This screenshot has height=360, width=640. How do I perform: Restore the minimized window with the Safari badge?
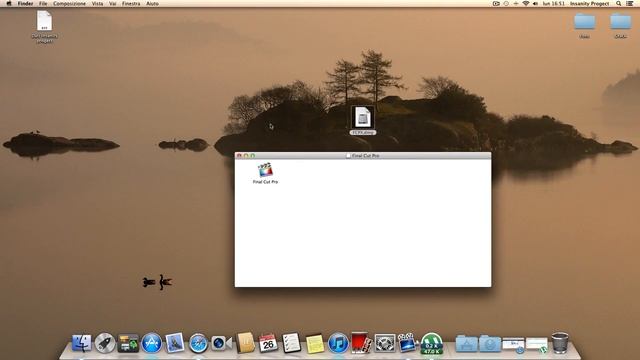coord(513,345)
